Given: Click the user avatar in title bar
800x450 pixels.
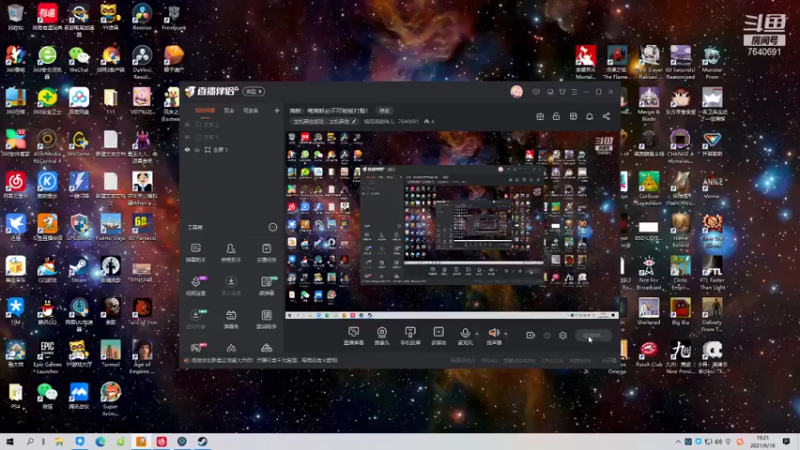Looking at the screenshot, I should pyautogui.click(x=516, y=92).
